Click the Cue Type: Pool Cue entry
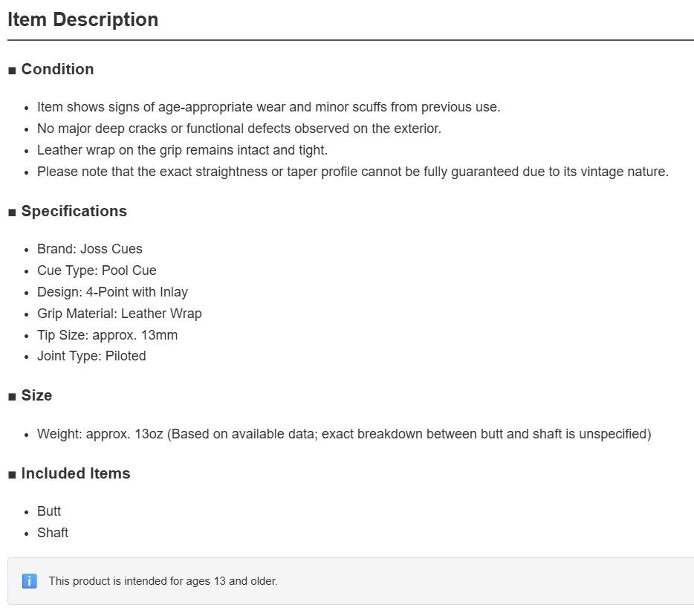The width and height of the screenshot is (694, 616). click(x=97, y=270)
